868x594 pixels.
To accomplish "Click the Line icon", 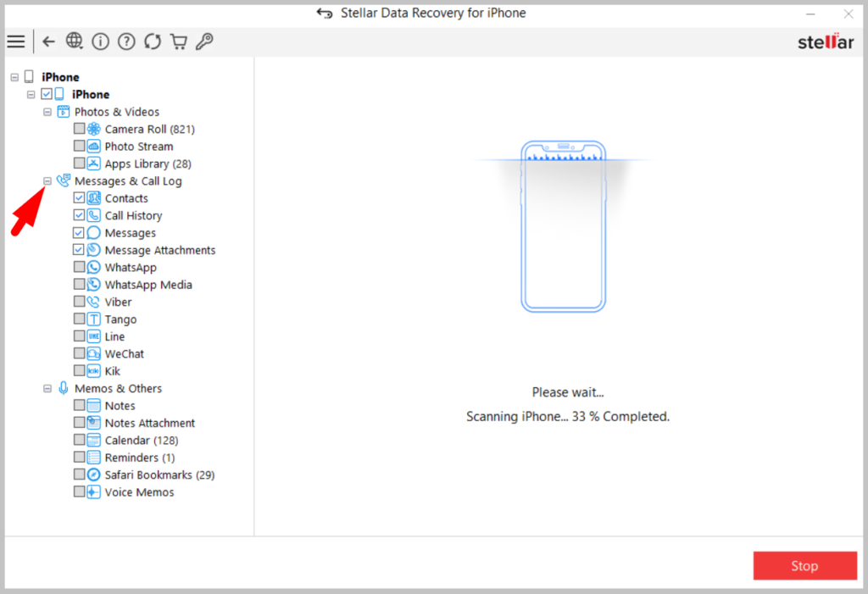I will (x=94, y=336).
